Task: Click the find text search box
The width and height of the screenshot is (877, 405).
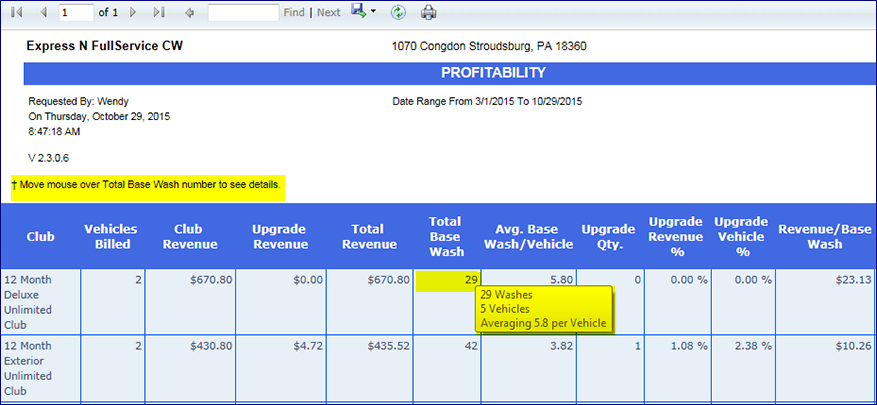Action: (x=243, y=13)
